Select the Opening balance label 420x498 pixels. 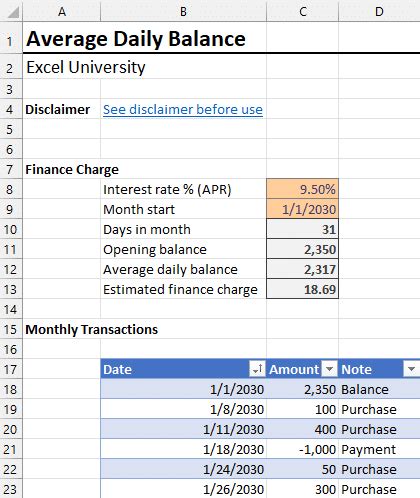tap(183, 249)
